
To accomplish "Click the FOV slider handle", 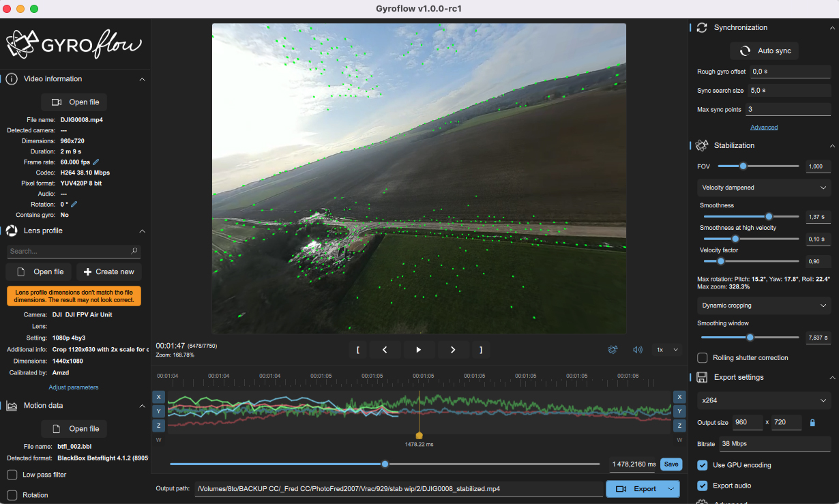I will 743,166.
